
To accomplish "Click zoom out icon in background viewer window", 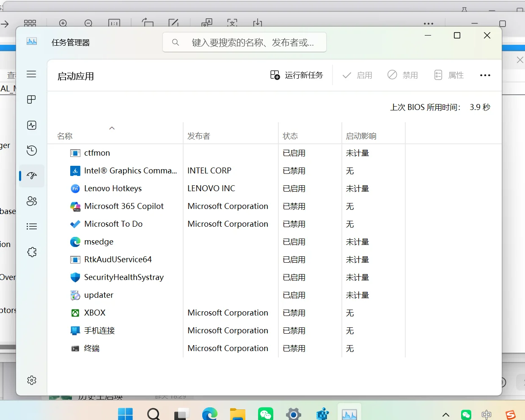I will coord(88,23).
